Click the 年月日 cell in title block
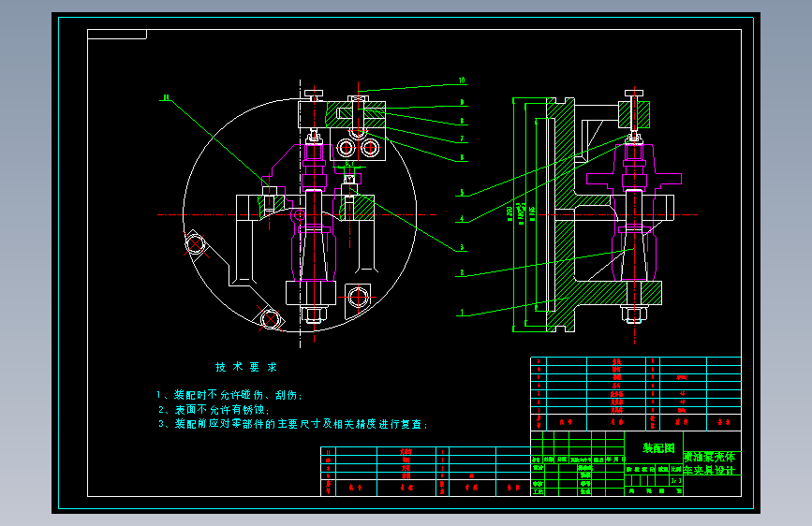 pyautogui.click(x=615, y=460)
